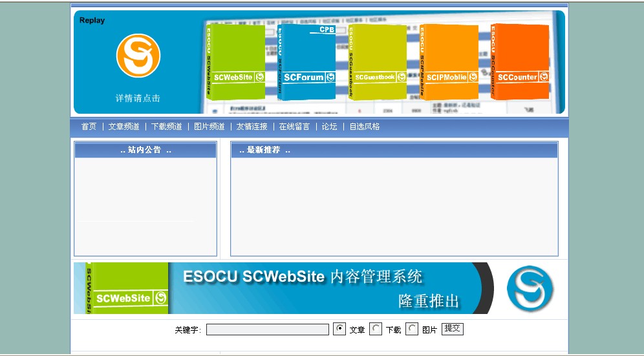Click the 站内公告 panel header
Screen dimensions: 644x356
(x=145, y=151)
